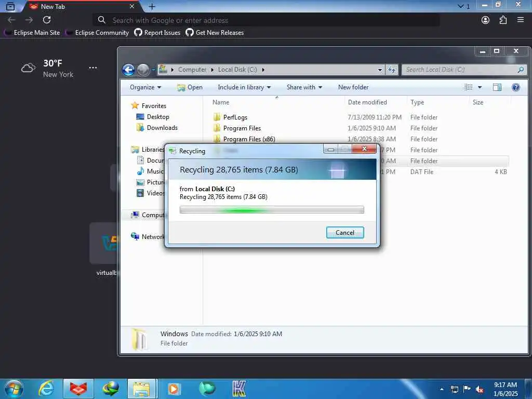Sort by Type column header
The height and width of the screenshot is (399, 532).
coord(417,102)
